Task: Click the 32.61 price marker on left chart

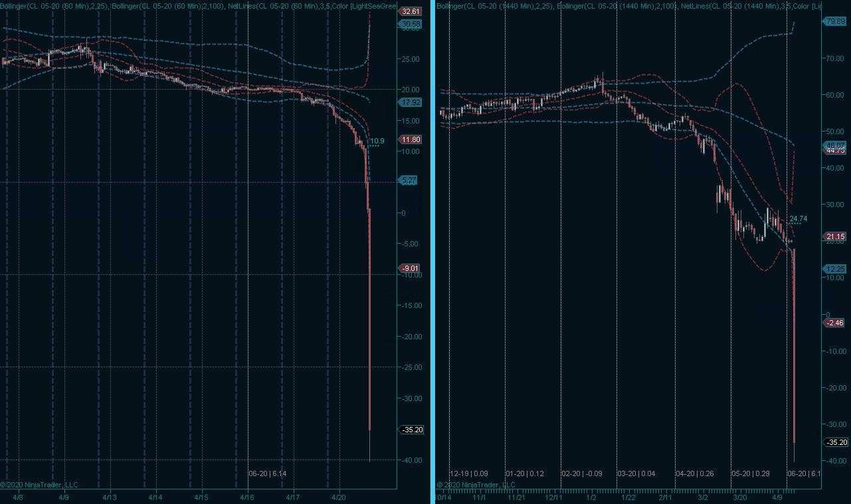Action: coord(411,12)
